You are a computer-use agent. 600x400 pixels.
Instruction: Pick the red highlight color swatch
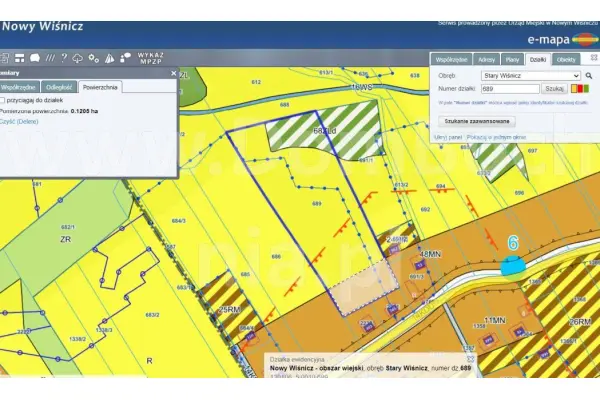[580, 89]
